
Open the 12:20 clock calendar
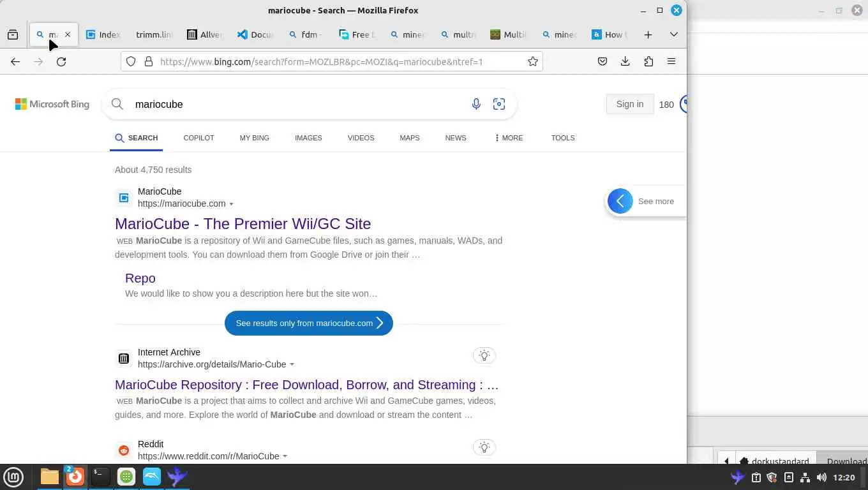[844, 477]
